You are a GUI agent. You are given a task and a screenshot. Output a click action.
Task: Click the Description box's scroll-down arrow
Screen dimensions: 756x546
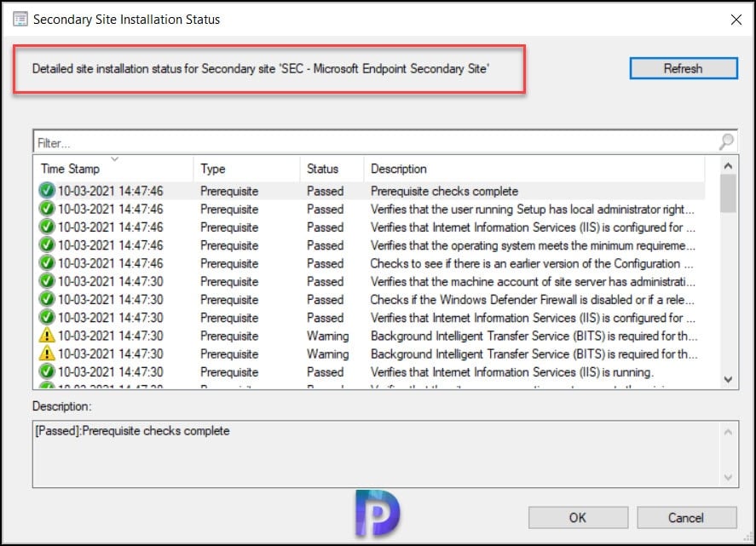coord(728,477)
